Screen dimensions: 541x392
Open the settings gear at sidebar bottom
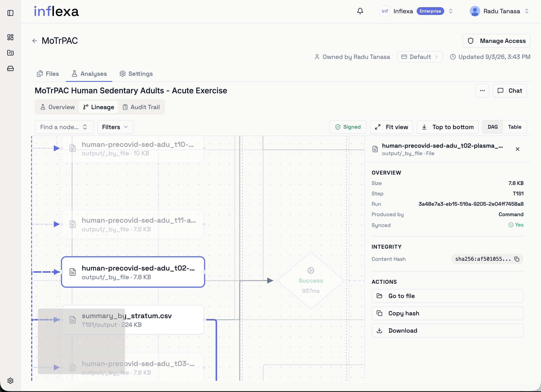[x=10, y=381]
